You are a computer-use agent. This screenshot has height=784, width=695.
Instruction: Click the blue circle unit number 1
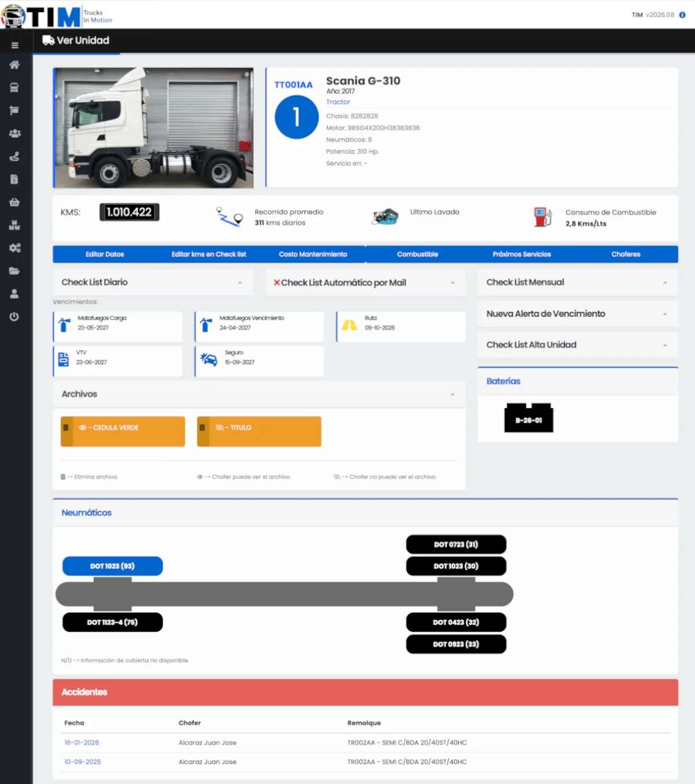297,118
